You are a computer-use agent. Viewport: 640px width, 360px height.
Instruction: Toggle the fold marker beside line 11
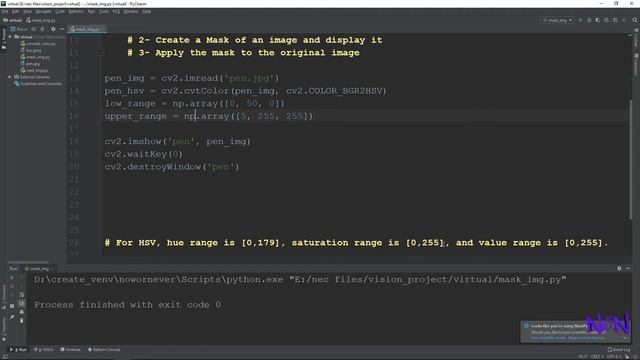click(101, 53)
